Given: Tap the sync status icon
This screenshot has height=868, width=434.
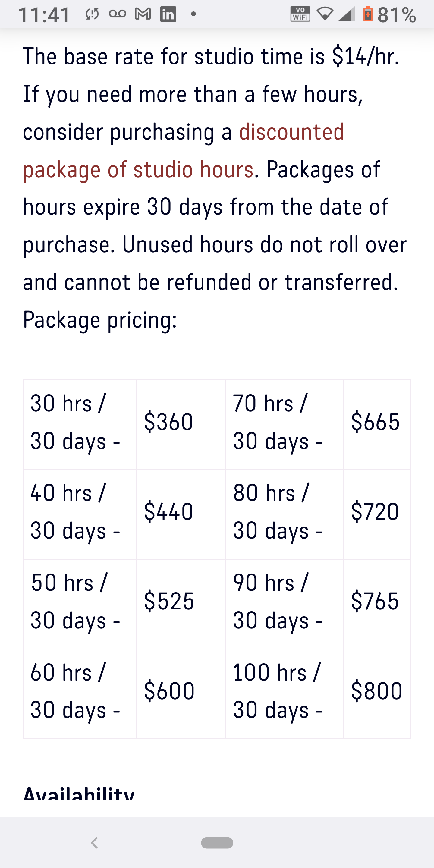Looking at the screenshot, I should point(92,14).
